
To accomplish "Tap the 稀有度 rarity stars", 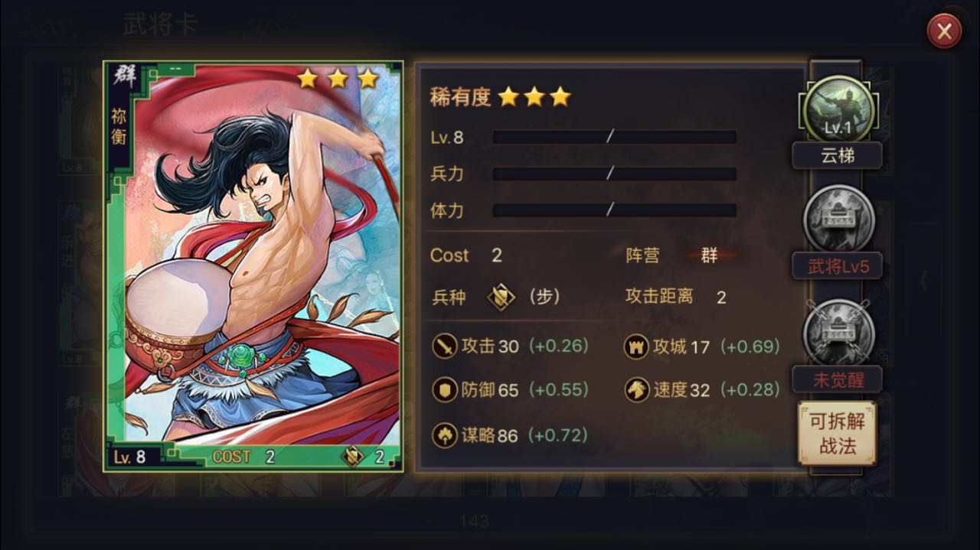I will (534, 97).
